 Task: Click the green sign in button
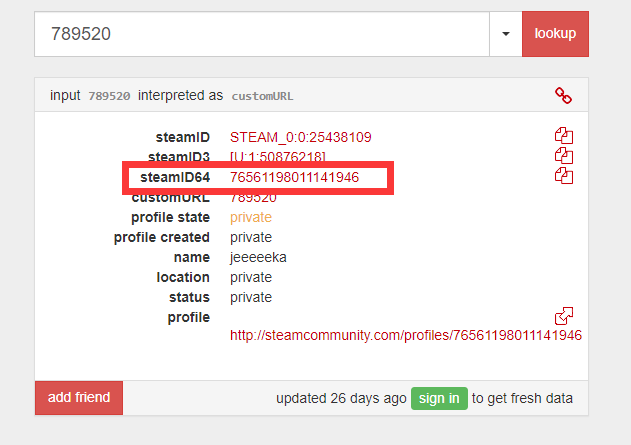point(439,398)
